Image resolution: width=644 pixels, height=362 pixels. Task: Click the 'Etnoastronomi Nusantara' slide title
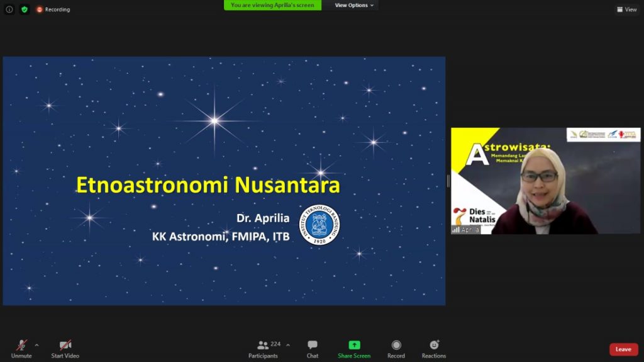(x=208, y=184)
